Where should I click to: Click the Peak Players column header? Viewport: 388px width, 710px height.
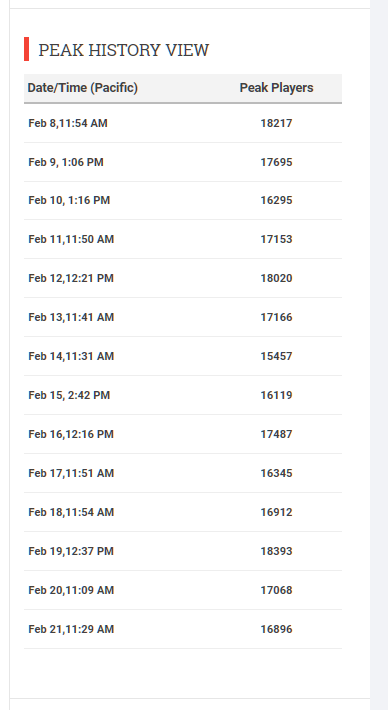point(276,87)
